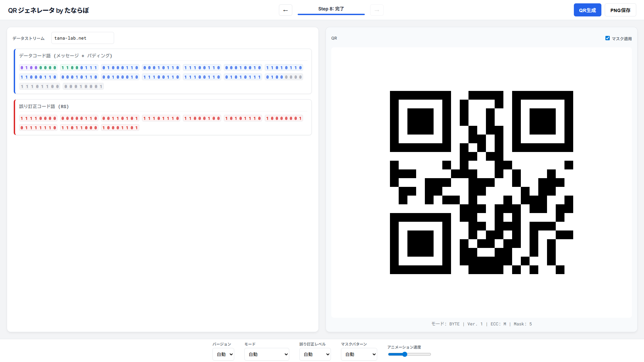The height and width of the screenshot is (362, 644).
Task: Select the Step 8: 完了 progress label
Action: [331, 9]
